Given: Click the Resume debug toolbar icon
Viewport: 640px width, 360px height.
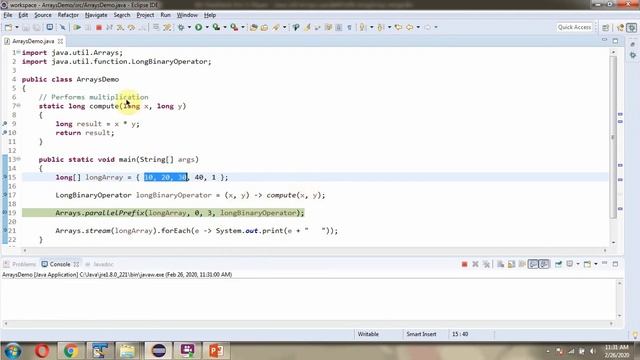Looking at the screenshot, I should (x=77, y=27).
